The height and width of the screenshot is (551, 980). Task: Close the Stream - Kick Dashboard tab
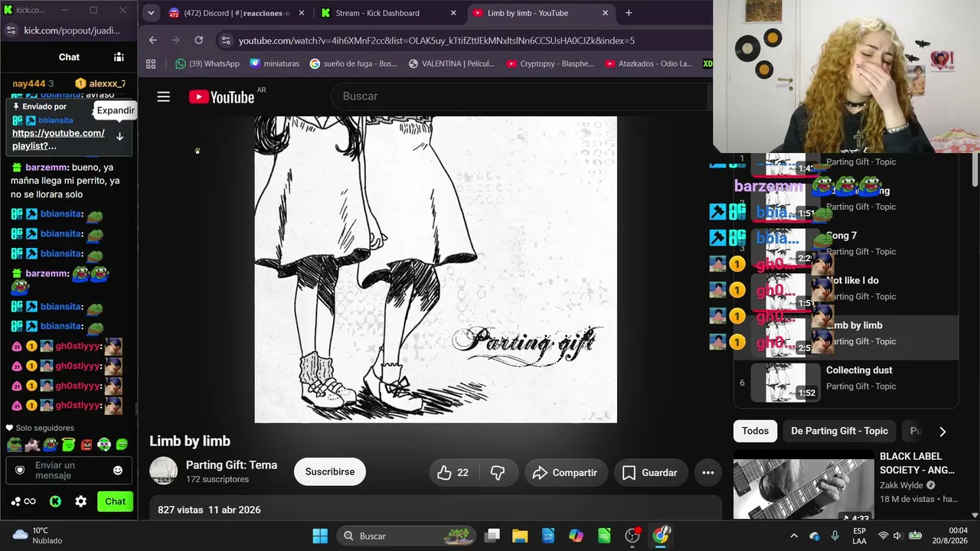[x=453, y=13]
